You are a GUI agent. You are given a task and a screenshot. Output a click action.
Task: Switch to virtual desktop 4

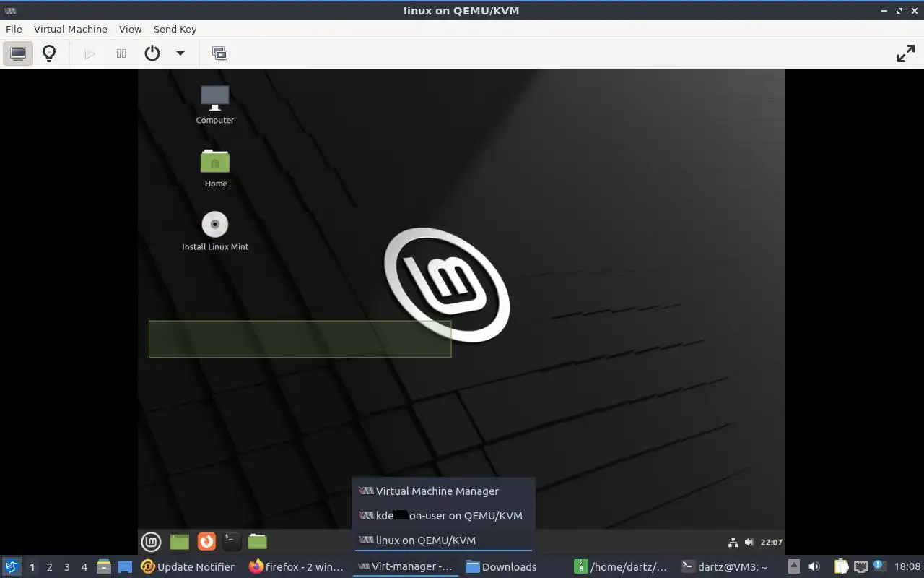point(84,567)
